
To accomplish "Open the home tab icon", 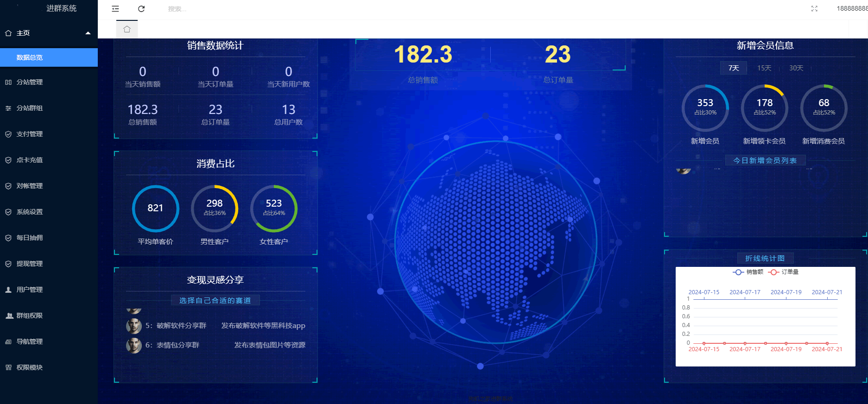I will (x=127, y=29).
